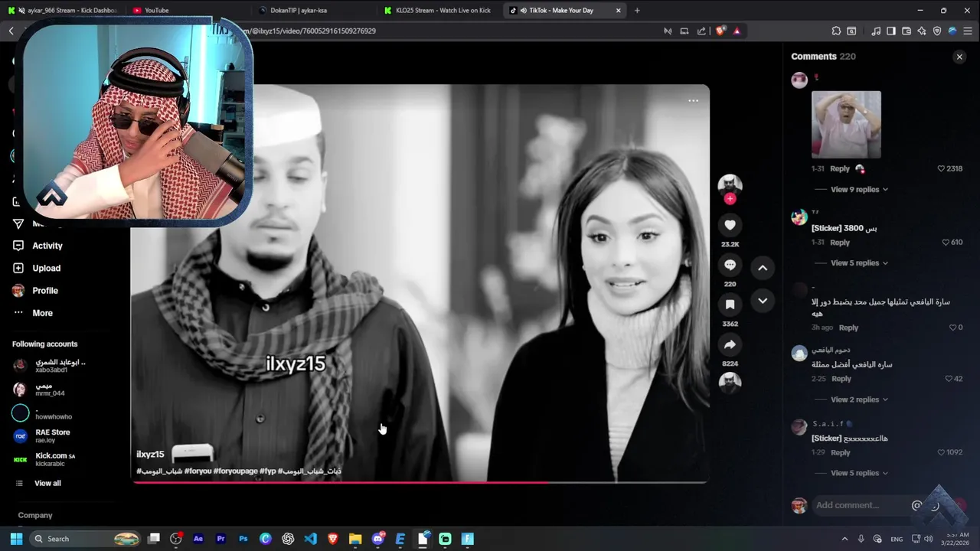The width and height of the screenshot is (980, 551).
Task: Go to the next video with the down arrow
Action: [763, 301]
